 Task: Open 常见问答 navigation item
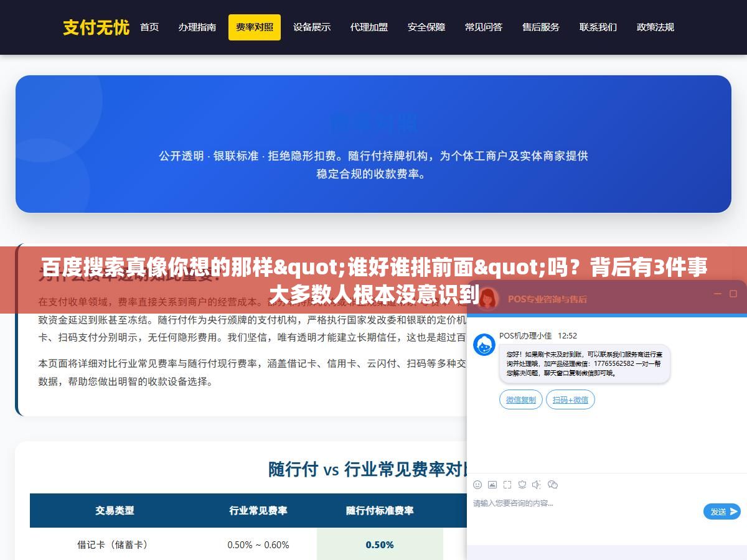click(x=484, y=27)
